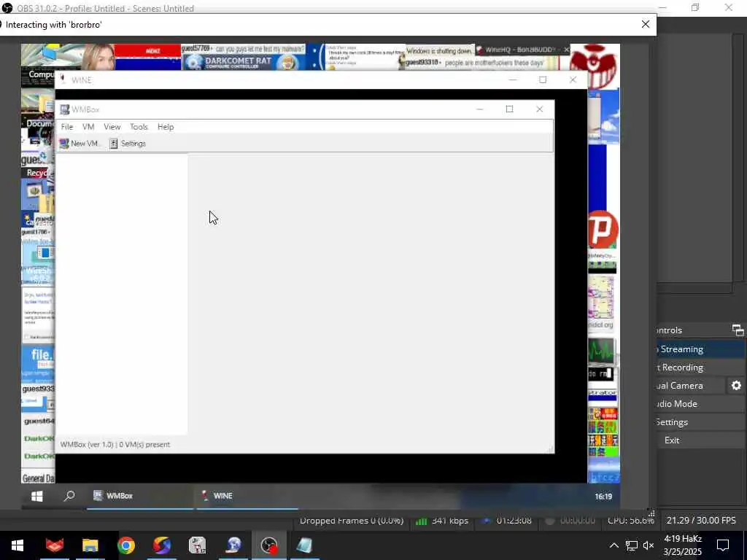This screenshot has width=747, height=560.
Task: Maximize the WMBox window
Action: [x=509, y=109]
